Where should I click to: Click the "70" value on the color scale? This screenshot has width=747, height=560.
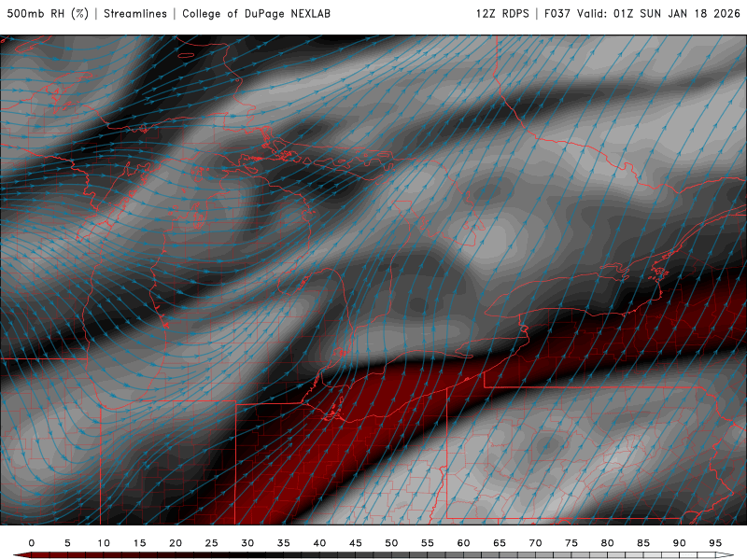(535, 543)
